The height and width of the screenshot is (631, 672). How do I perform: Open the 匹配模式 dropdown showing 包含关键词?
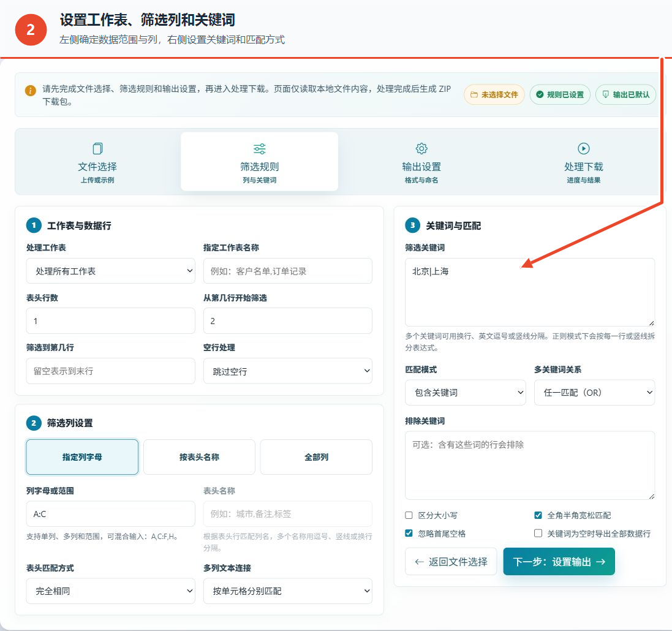[466, 392]
